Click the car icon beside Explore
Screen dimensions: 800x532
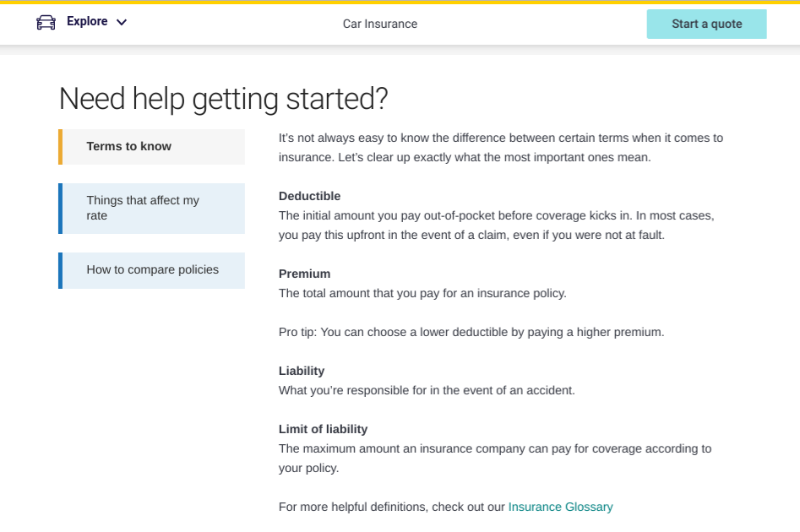click(x=44, y=21)
